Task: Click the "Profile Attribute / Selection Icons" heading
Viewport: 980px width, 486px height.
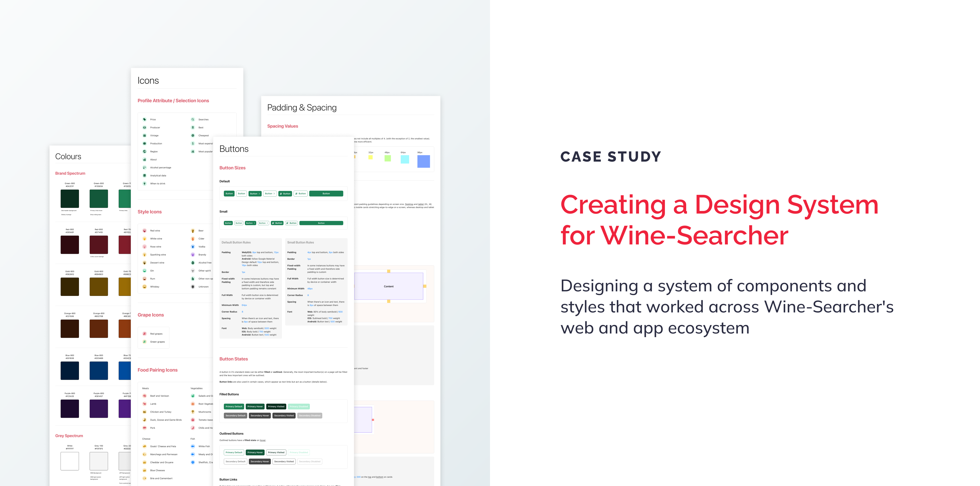Action: pyautogui.click(x=173, y=101)
